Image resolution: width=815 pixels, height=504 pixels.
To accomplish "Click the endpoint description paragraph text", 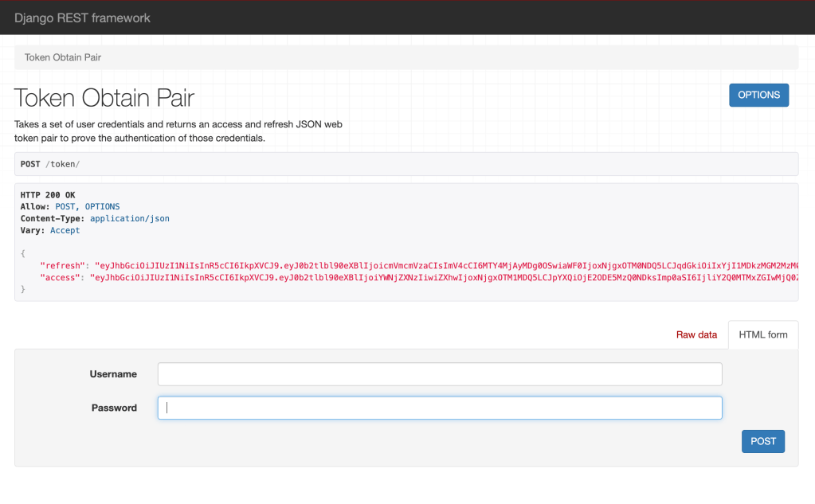I will click(178, 131).
